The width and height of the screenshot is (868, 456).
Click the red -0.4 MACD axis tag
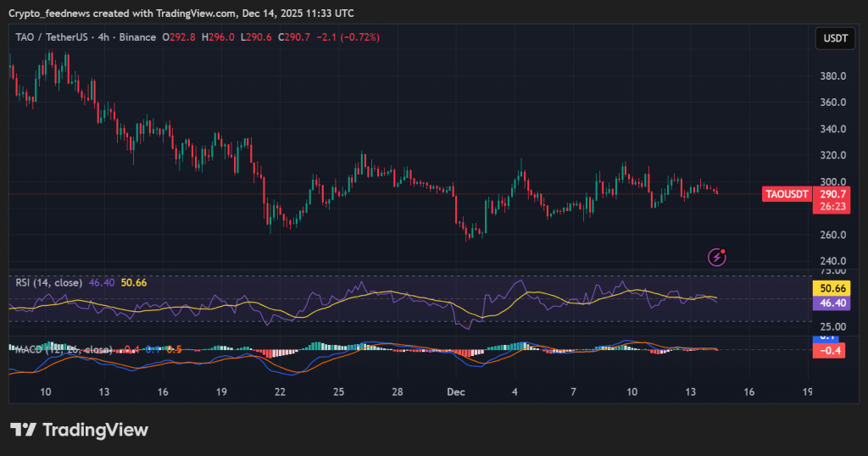[828, 350]
